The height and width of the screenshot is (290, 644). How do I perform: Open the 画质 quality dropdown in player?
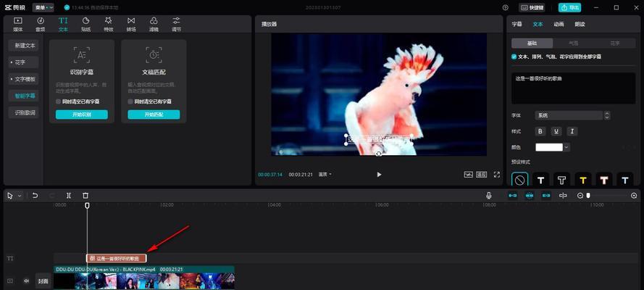[x=325, y=174]
